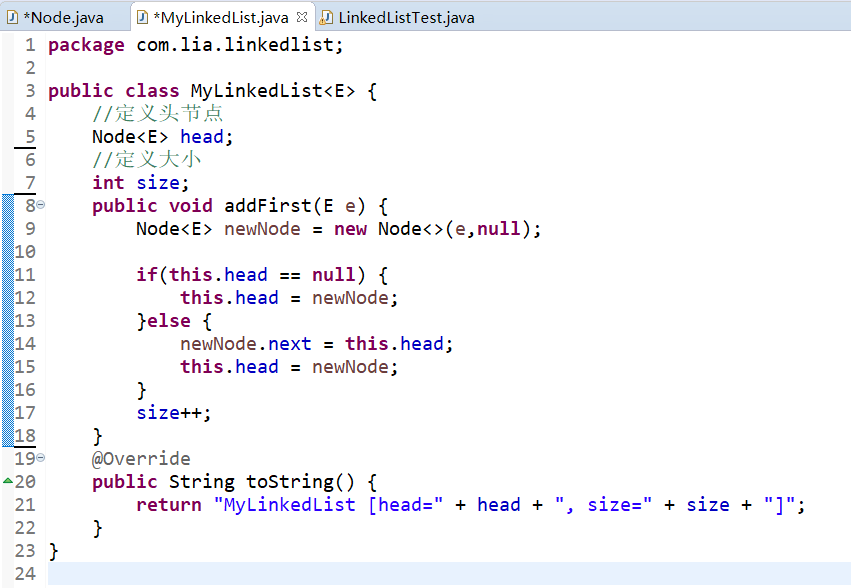The width and height of the screenshot is (851, 588).
Task: Click the 'package' keyword on line 1
Action: click(x=86, y=45)
